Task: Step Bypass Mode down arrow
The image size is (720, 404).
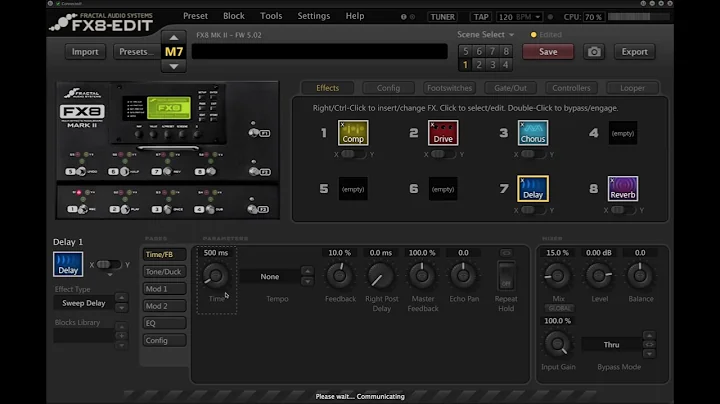Action: (x=649, y=354)
